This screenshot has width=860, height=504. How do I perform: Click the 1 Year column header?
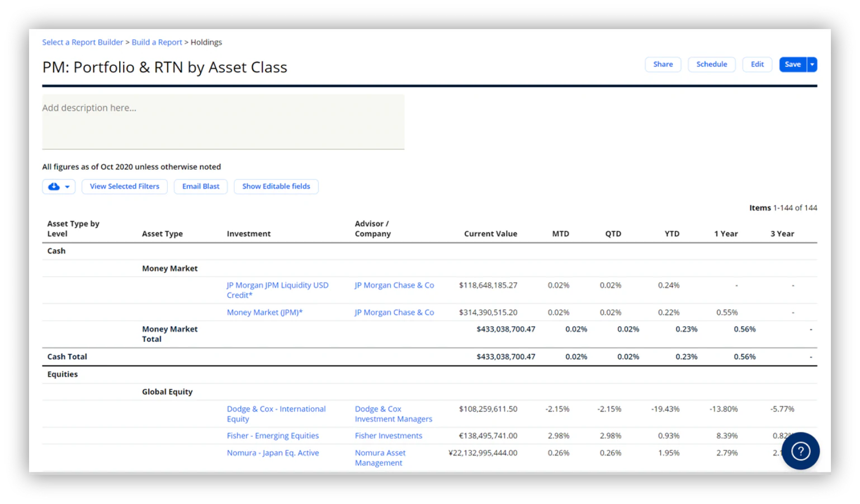click(726, 234)
